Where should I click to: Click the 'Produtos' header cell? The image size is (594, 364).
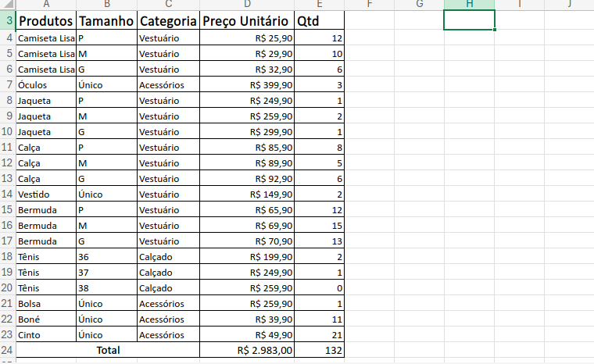coord(46,21)
